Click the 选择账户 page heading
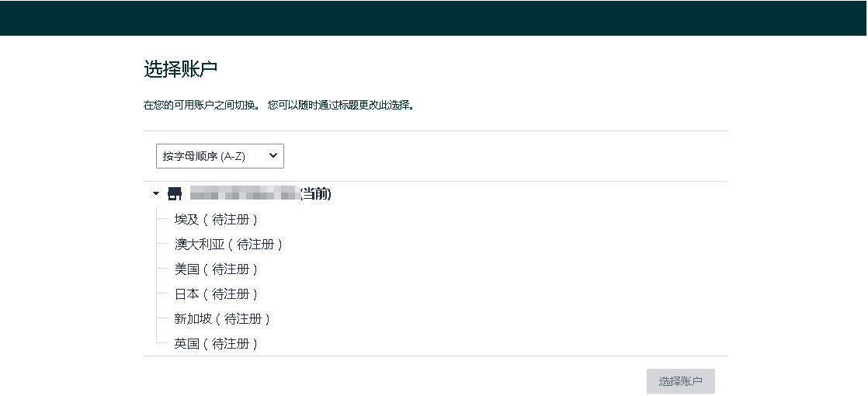 (x=181, y=69)
